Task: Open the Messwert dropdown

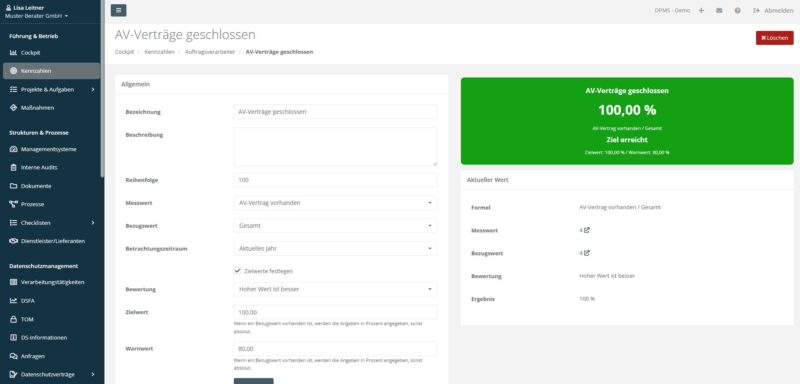Action: point(335,203)
